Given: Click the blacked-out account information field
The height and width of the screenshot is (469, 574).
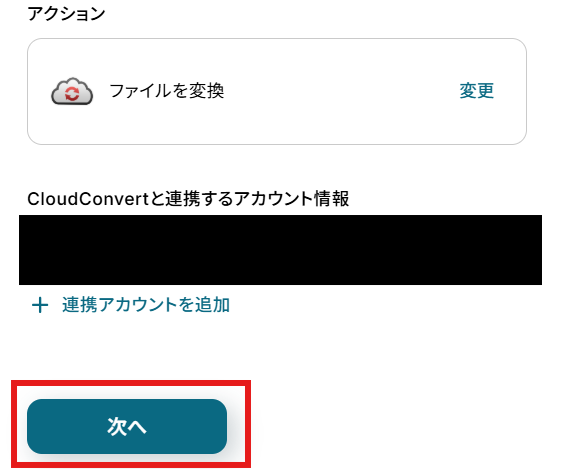Looking at the screenshot, I should [280, 250].
